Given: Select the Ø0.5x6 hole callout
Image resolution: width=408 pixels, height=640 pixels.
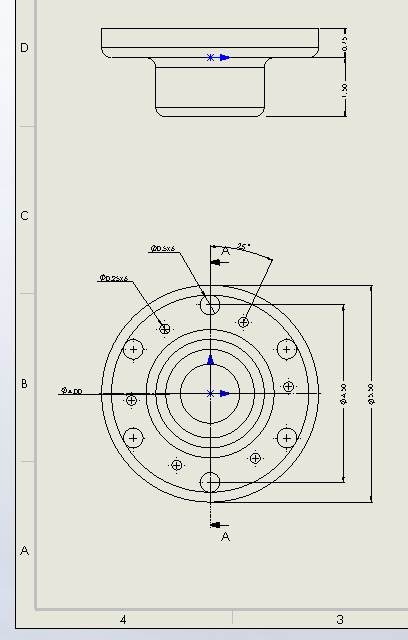Looking at the screenshot, I should [x=163, y=249].
